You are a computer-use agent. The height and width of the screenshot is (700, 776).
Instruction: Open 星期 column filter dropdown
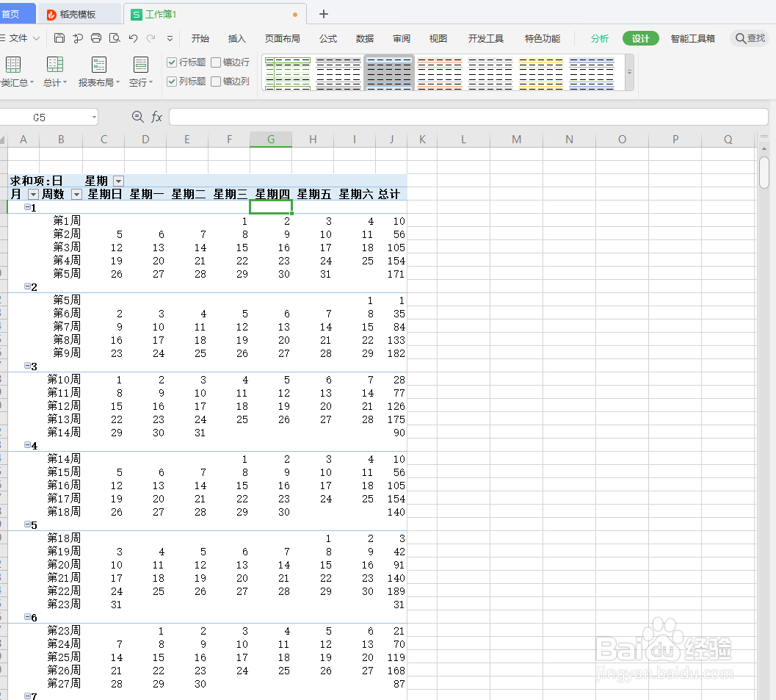coord(118,181)
